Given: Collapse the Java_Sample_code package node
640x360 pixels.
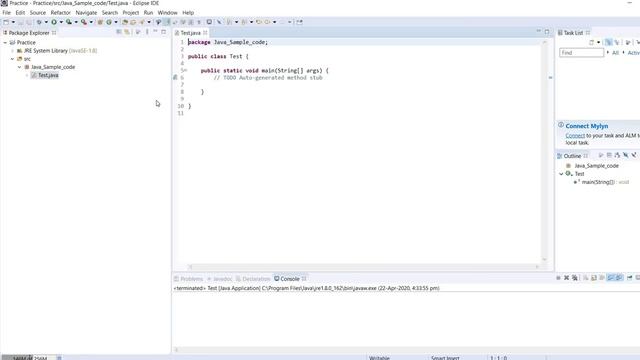Looking at the screenshot, I should coord(19,67).
